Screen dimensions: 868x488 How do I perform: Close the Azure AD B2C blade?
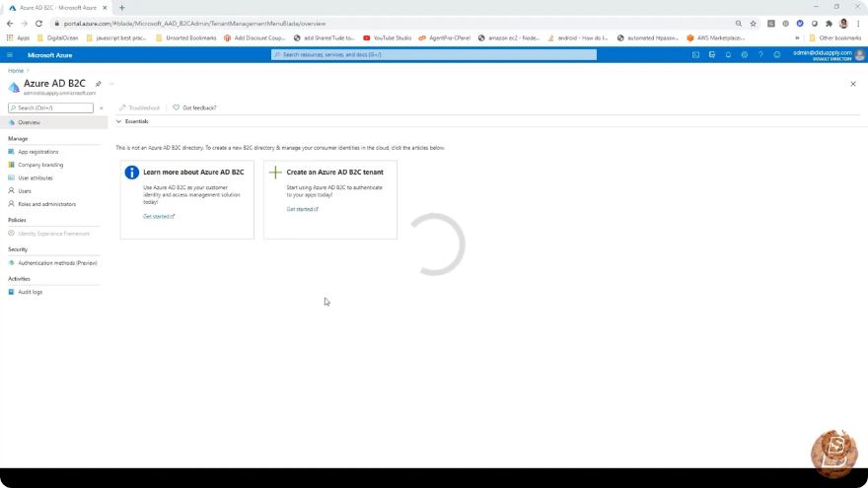point(853,84)
